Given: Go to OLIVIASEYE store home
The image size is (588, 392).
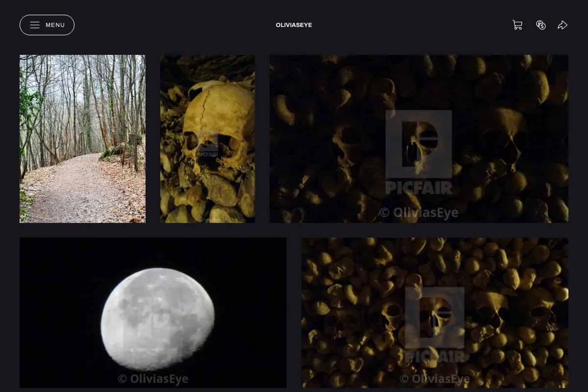Looking at the screenshot, I should (294, 25).
